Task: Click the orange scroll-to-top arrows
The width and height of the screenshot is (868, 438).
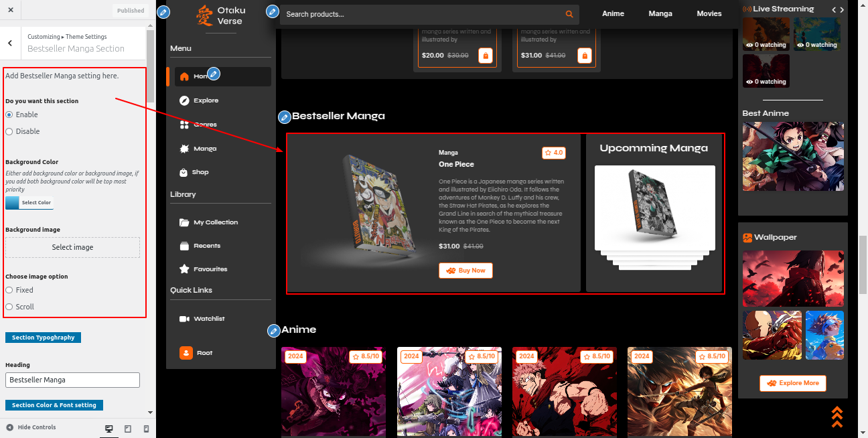Action: click(x=837, y=417)
